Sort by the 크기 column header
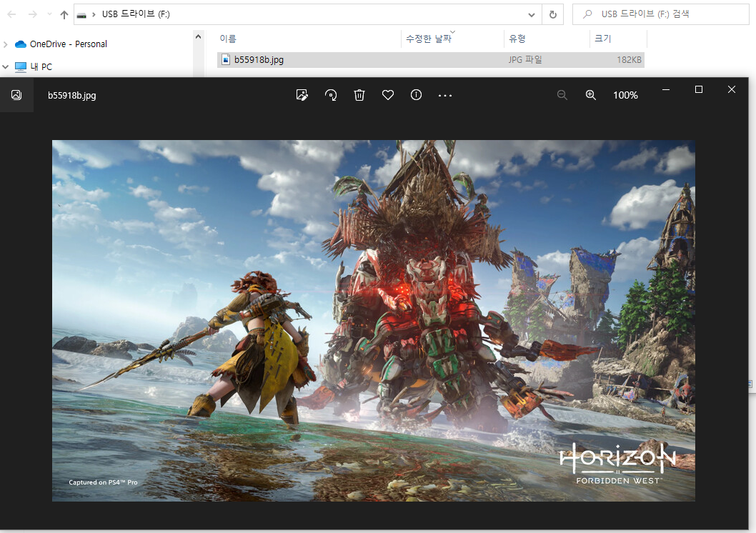 pos(602,39)
